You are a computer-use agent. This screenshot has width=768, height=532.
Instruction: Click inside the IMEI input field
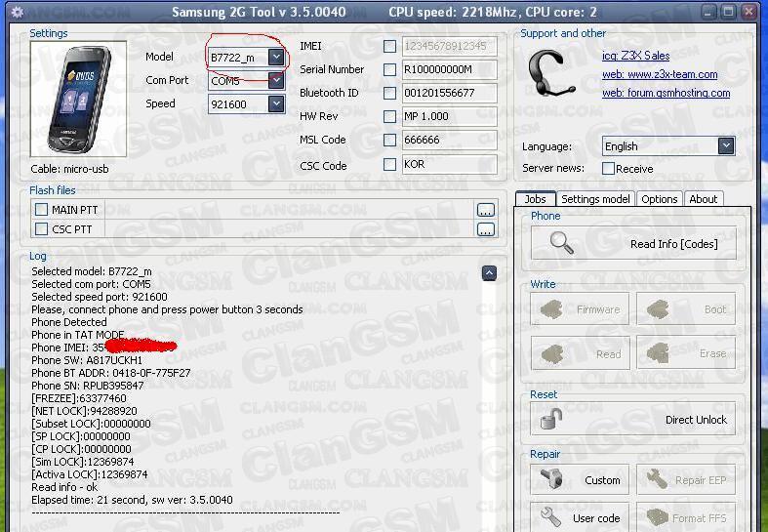449,46
